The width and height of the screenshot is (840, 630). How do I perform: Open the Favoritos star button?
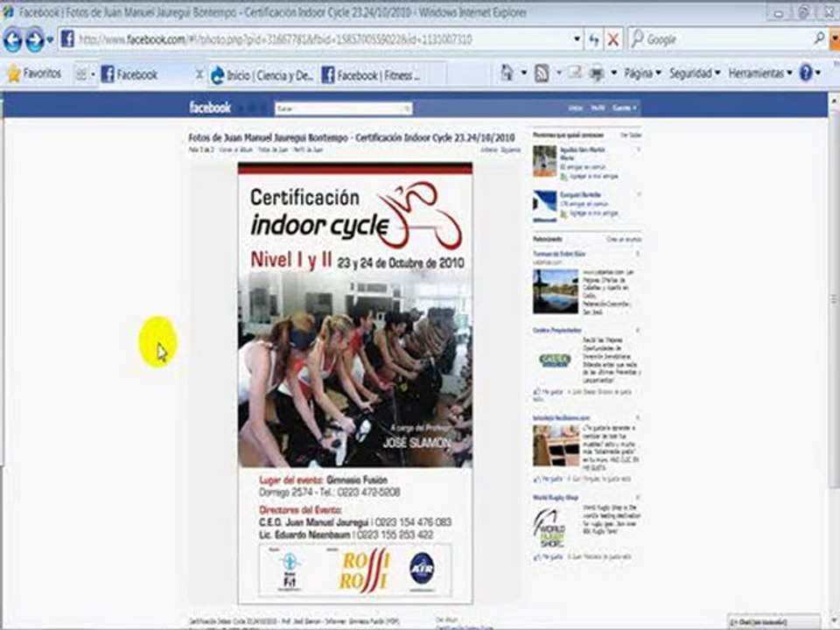pyautogui.click(x=34, y=73)
